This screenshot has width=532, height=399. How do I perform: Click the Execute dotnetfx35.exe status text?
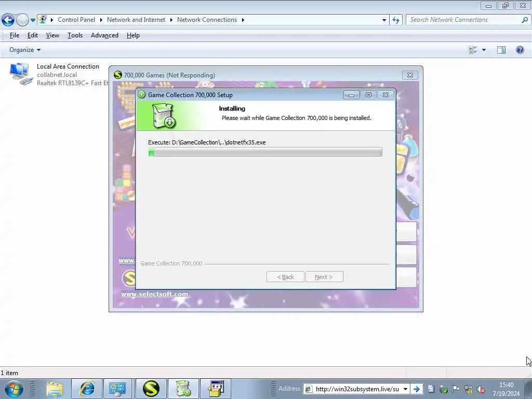pos(207,142)
